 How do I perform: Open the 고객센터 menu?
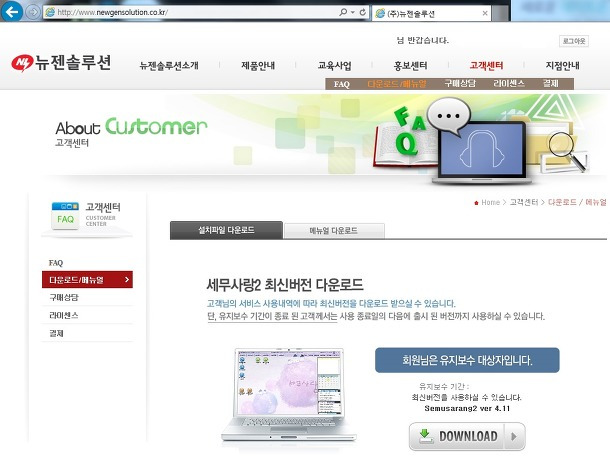click(x=486, y=65)
